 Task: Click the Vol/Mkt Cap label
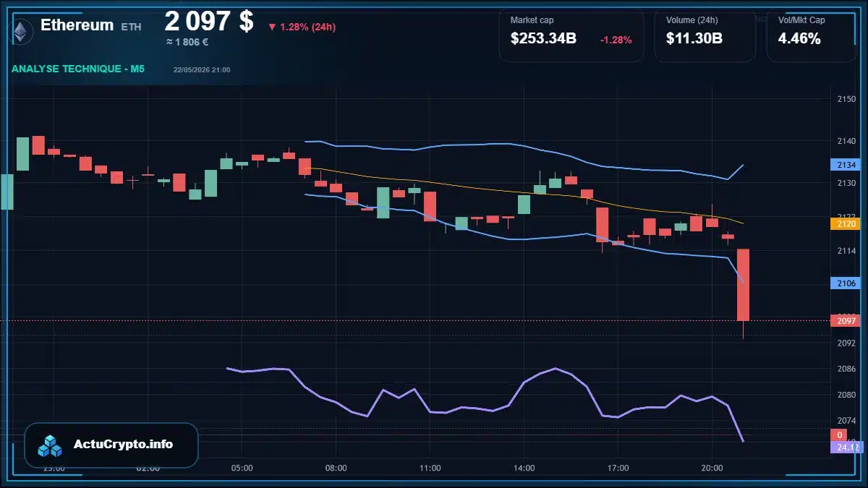click(801, 20)
